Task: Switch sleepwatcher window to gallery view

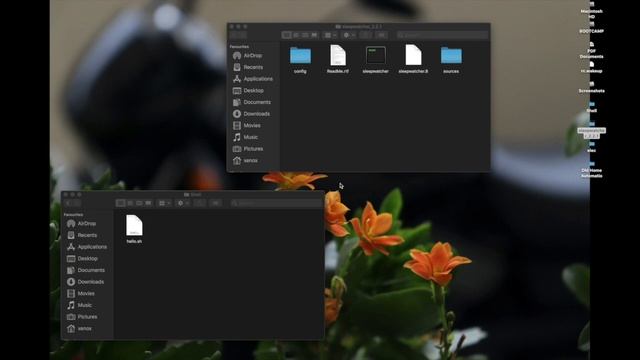Action: point(314,35)
